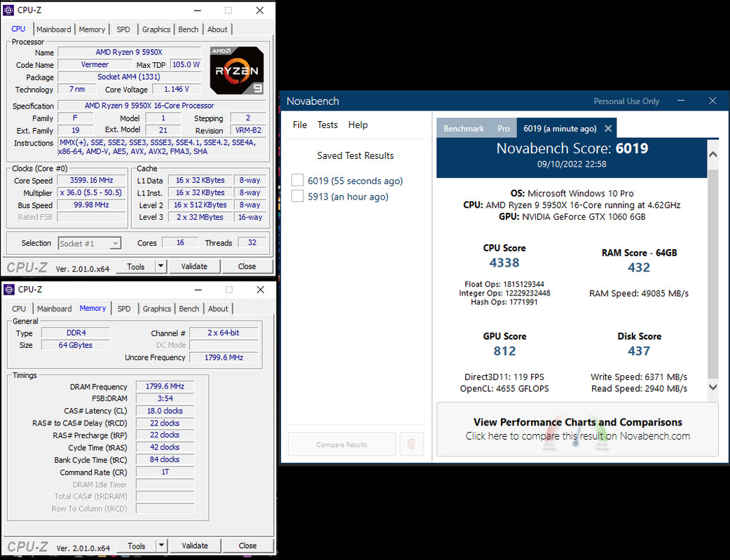Open Tools dropdown arrow in top CPU-Z window
This screenshot has height=560, width=730.
(160, 267)
